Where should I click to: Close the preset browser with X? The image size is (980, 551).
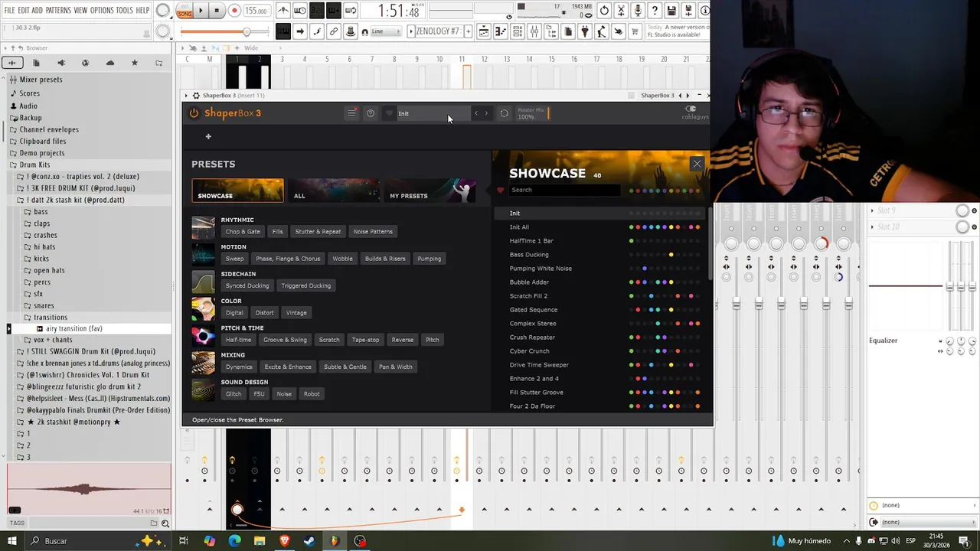697,164
